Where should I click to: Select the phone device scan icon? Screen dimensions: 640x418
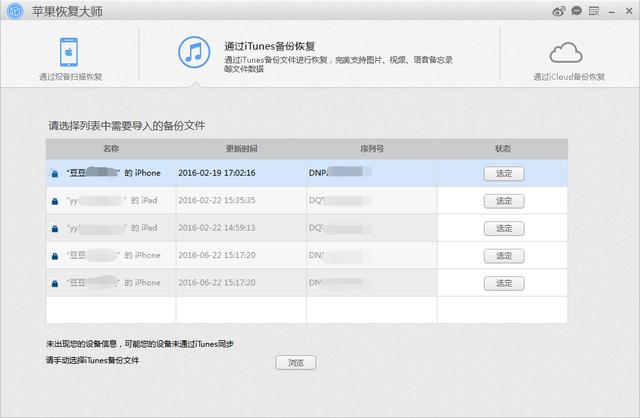(69, 52)
